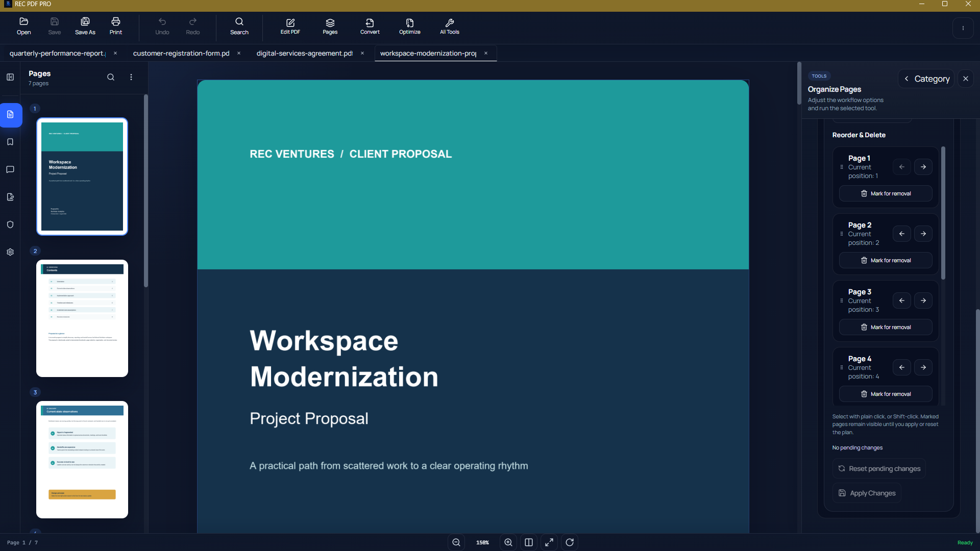980x551 pixels.
Task: Open All Tools
Action: pos(450,27)
